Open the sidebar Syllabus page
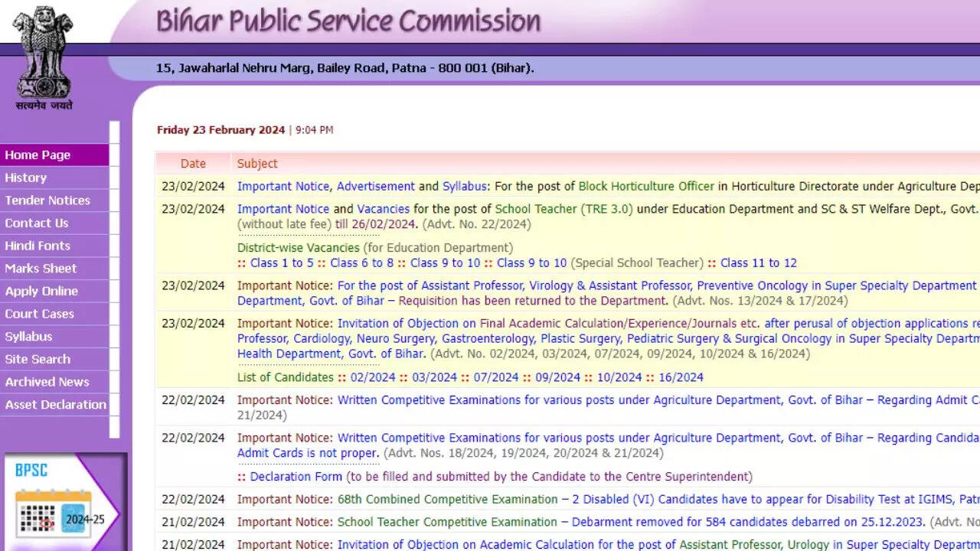 (29, 337)
